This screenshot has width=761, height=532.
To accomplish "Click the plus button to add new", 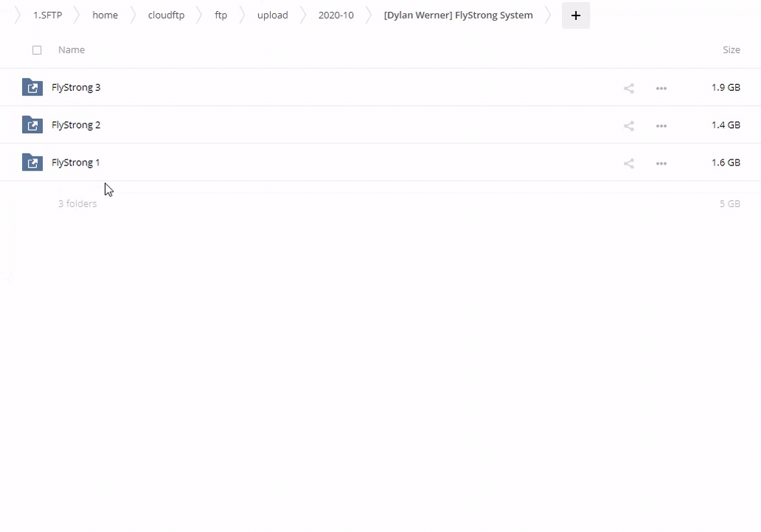I will coord(575,16).
